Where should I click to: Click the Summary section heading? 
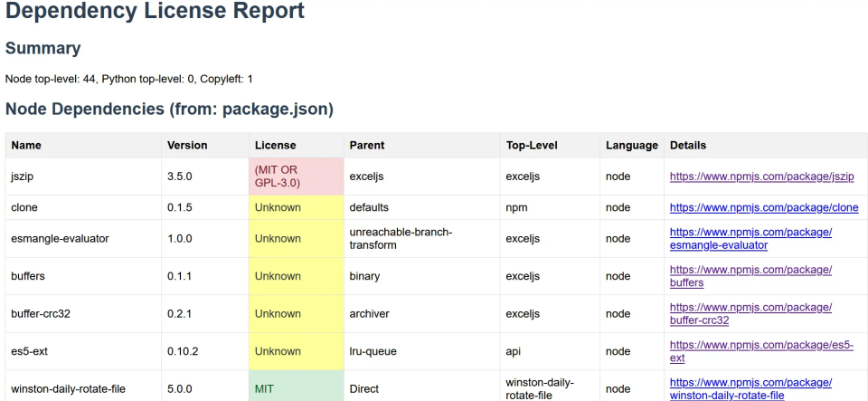point(42,49)
